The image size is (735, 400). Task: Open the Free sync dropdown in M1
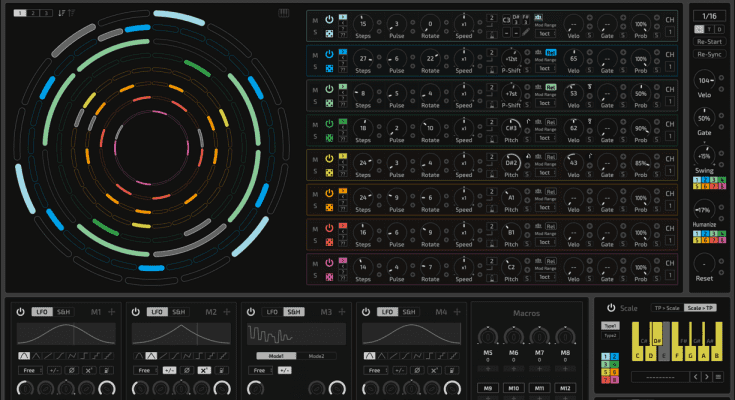28,370
